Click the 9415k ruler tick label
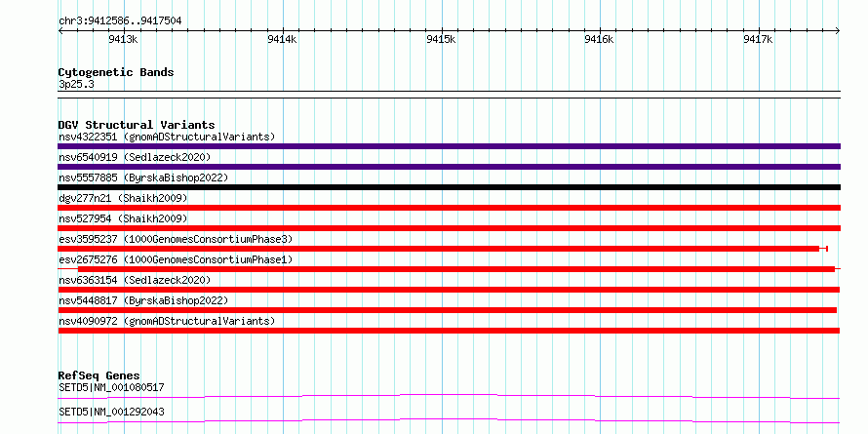The width and height of the screenshot is (868, 434). point(441,39)
